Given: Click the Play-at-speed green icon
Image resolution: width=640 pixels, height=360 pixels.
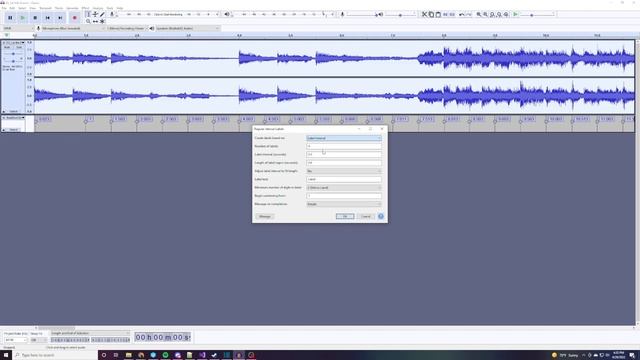Looking at the screenshot, I should tap(516, 14).
